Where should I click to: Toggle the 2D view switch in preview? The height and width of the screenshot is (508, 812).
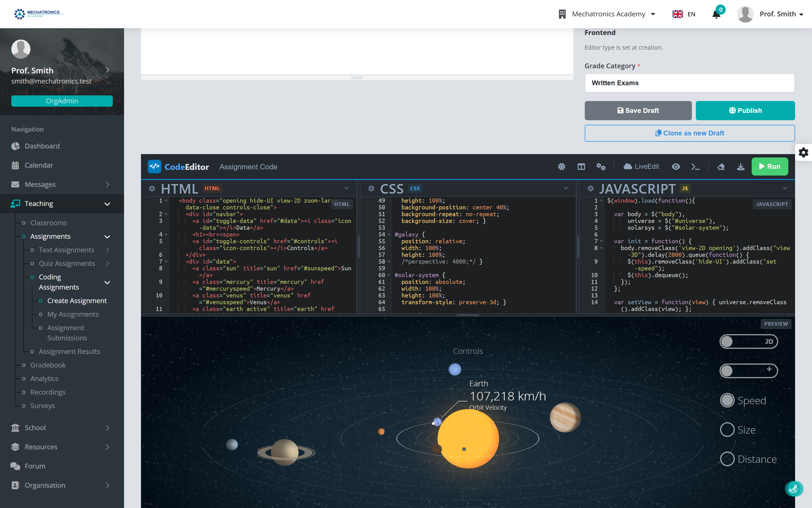tap(749, 341)
